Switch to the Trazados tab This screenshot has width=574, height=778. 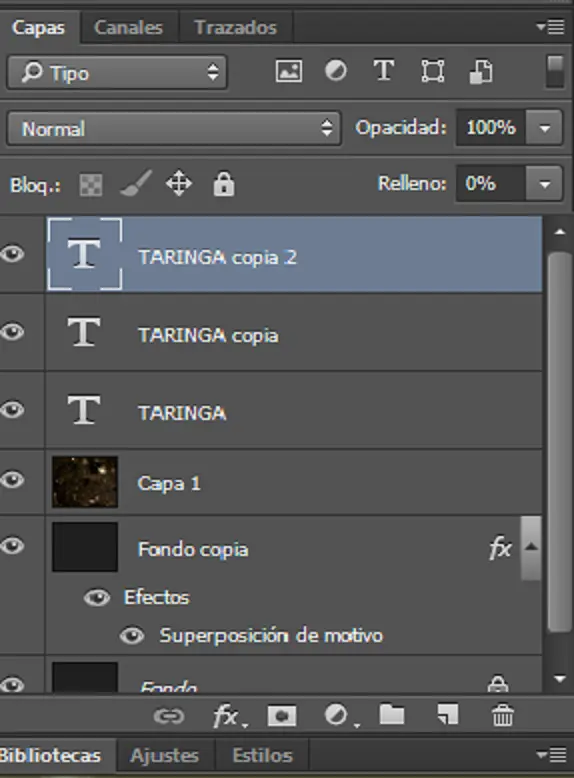pos(236,27)
